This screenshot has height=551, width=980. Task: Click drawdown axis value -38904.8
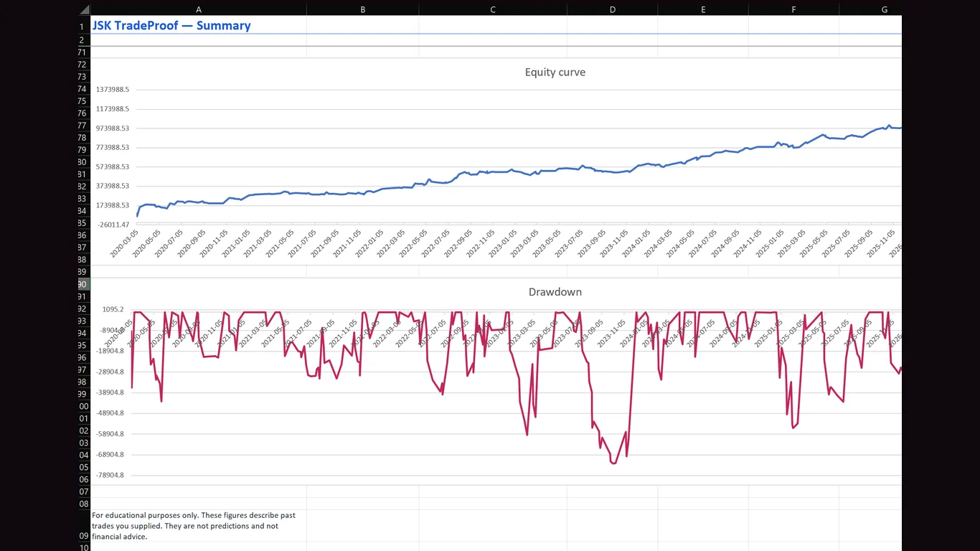pos(110,392)
